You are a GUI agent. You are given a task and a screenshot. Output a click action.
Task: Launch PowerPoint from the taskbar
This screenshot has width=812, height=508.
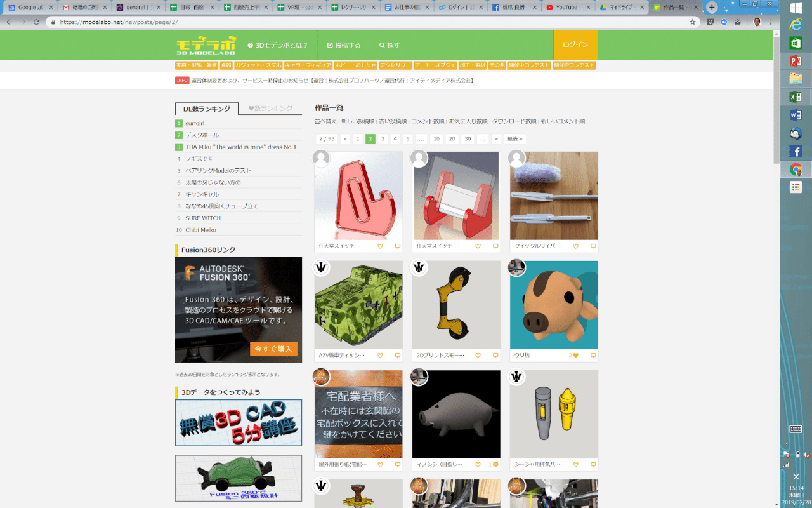[x=796, y=61]
